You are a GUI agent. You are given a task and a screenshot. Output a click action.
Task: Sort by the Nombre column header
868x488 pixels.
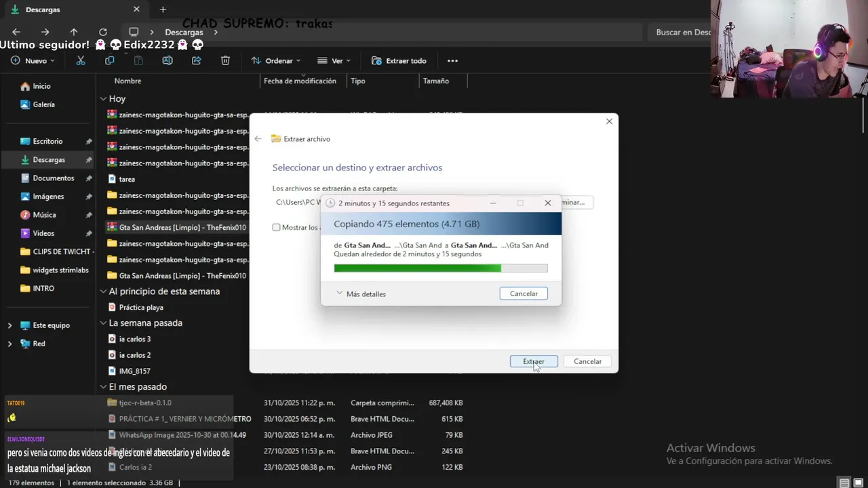127,81
